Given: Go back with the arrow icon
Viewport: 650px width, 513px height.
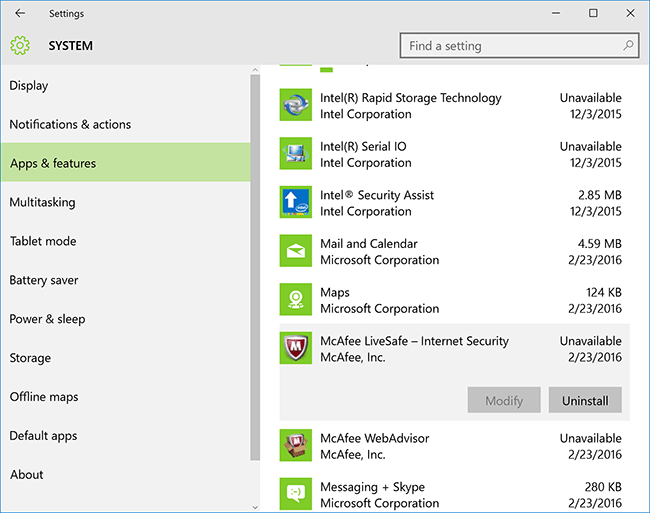Looking at the screenshot, I should [x=20, y=13].
